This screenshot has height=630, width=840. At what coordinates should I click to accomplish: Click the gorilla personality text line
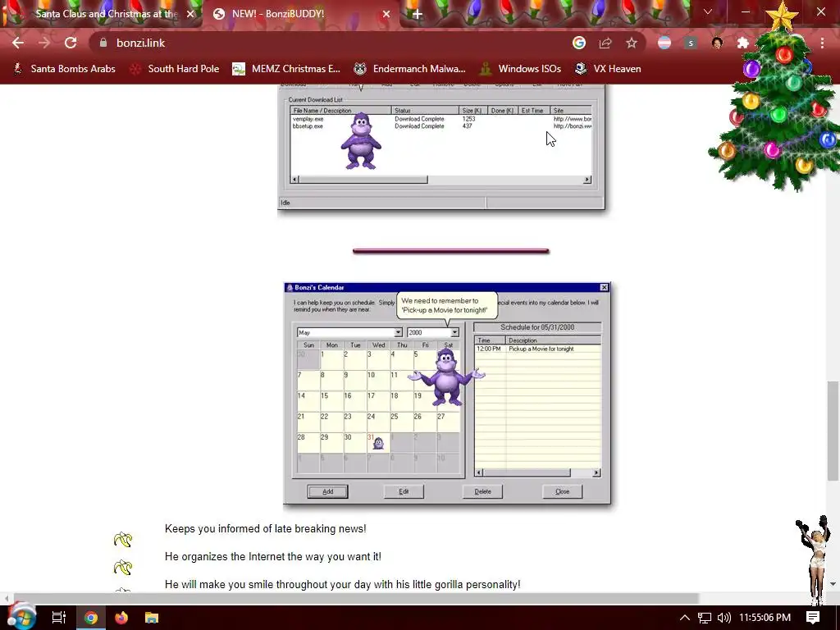[342, 584]
